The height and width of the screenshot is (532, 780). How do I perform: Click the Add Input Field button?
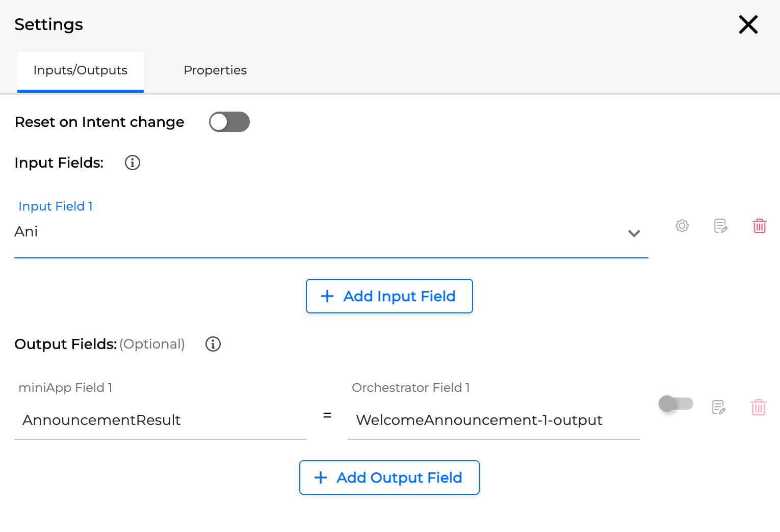(x=389, y=296)
